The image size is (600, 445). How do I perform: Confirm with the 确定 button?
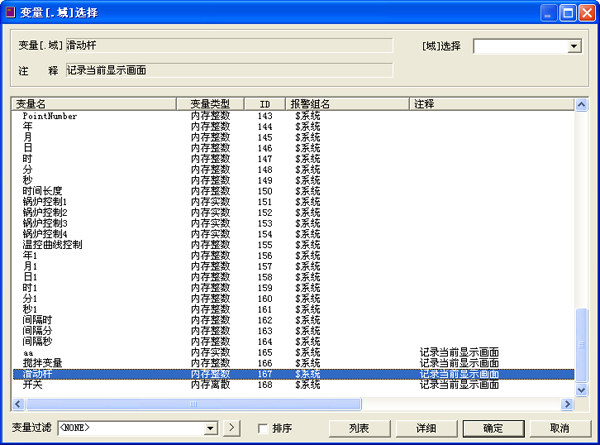pos(493,428)
